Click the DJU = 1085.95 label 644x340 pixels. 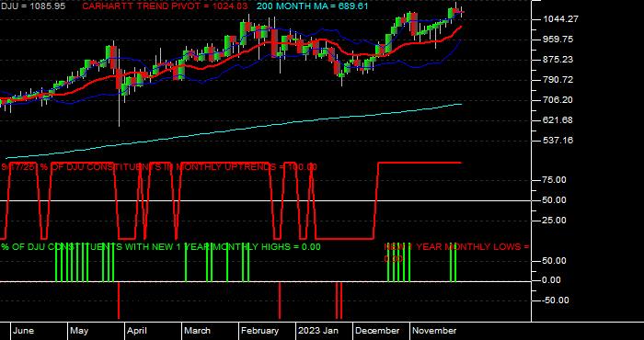[x=33, y=6]
